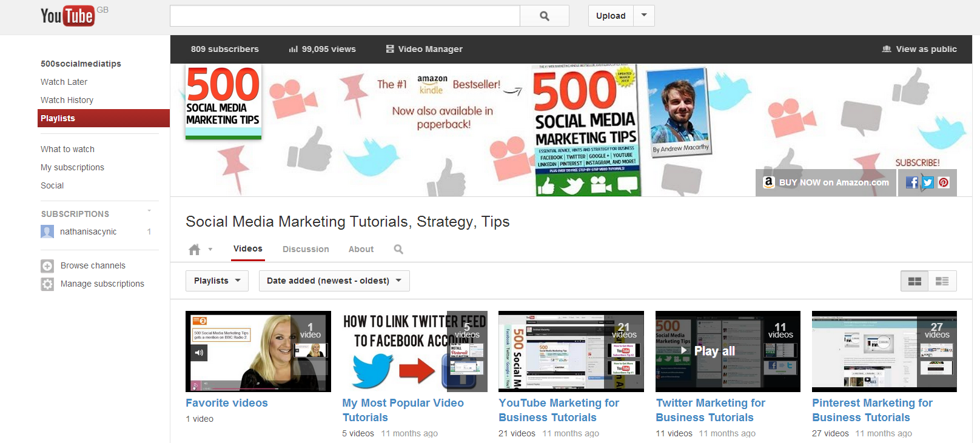Click the channel home icon
The image size is (980, 443).
[x=194, y=250]
